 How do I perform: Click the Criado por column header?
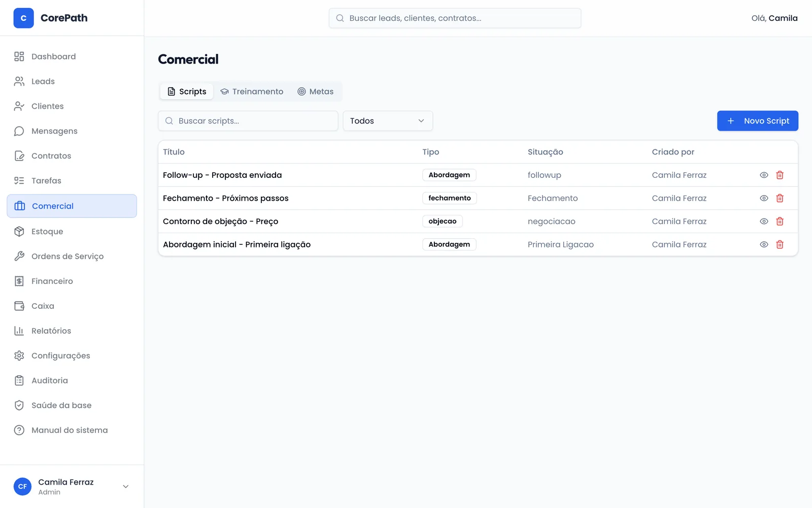(673, 152)
